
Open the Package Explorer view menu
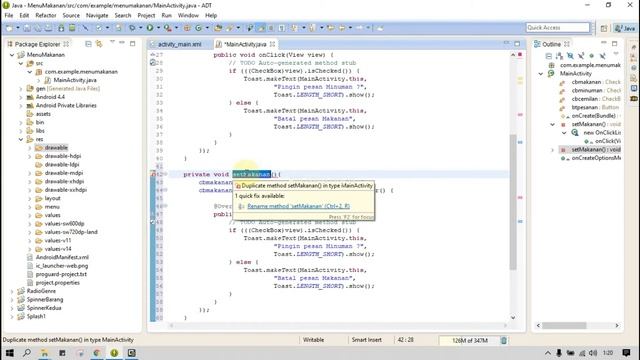112,42
